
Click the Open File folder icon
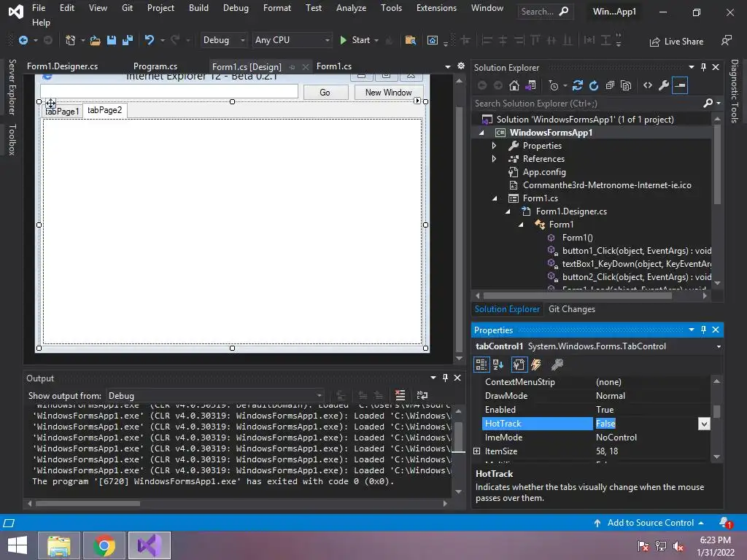pyautogui.click(x=96, y=41)
